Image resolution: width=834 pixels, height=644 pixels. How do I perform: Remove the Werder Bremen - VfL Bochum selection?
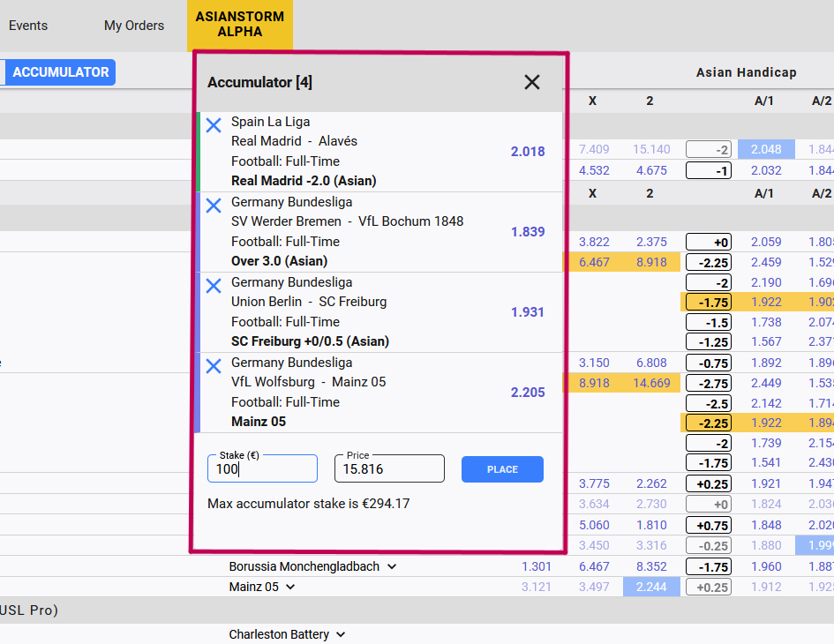[x=214, y=206]
